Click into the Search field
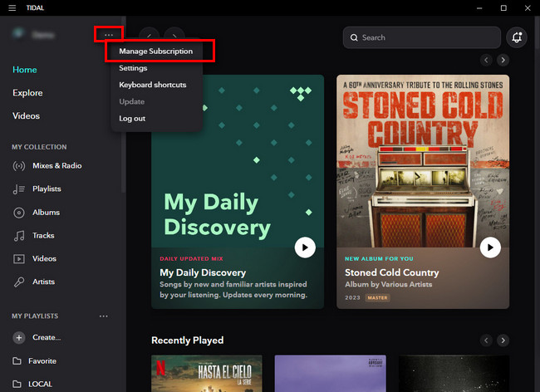Screen dimensions: 540x392 422,37
